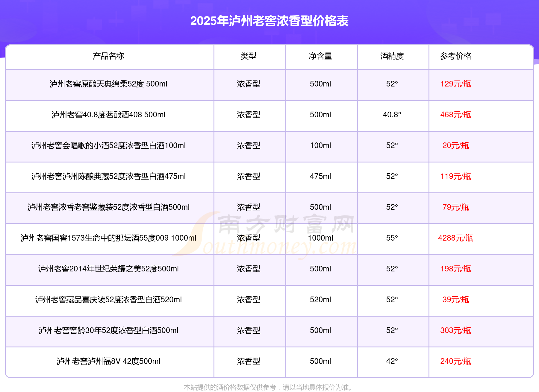Select the 参考价格 column header
Viewport: 539px width, 392px height.
456,56
